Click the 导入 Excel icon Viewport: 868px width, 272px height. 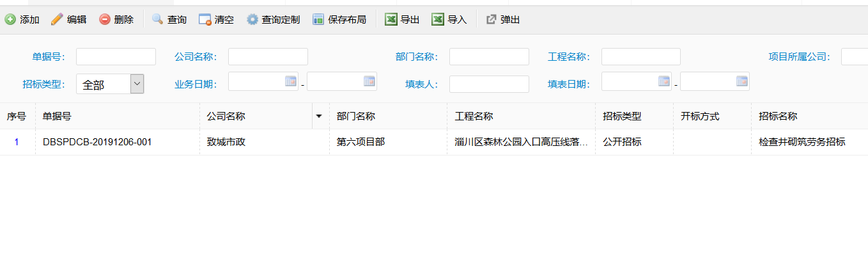pyautogui.click(x=438, y=20)
